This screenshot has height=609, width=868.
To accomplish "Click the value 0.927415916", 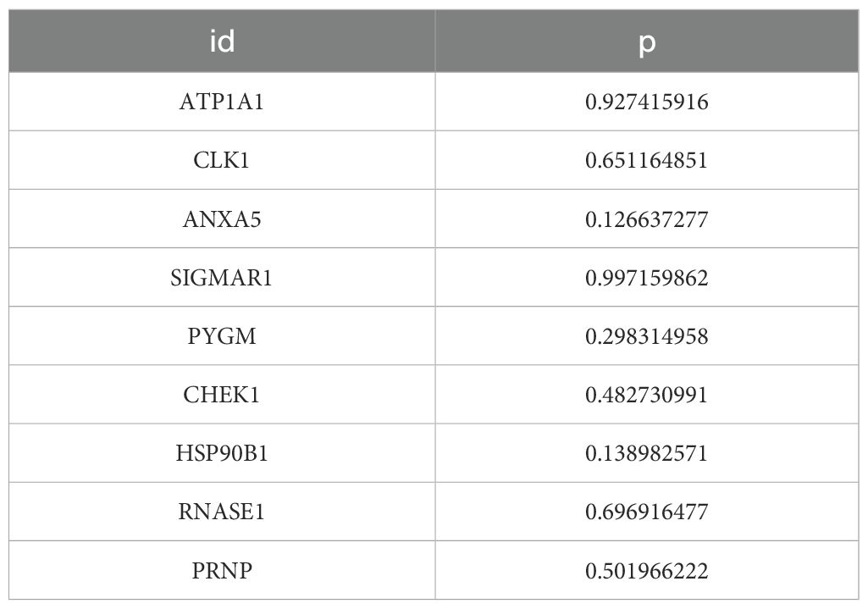I will pos(647,102).
